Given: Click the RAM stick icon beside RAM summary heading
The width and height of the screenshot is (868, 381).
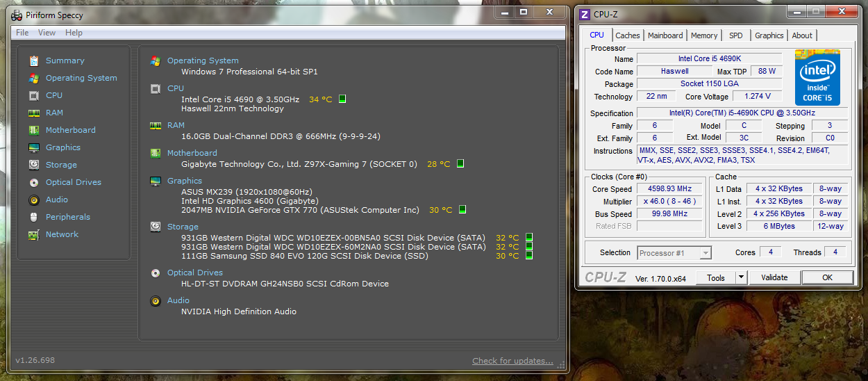Looking at the screenshot, I should click(156, 125).
